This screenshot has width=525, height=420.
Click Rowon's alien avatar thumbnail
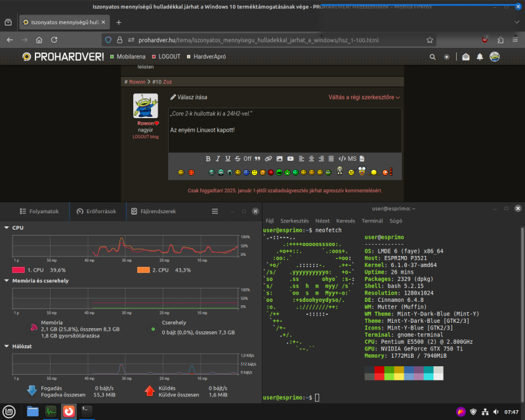point(146,106)
